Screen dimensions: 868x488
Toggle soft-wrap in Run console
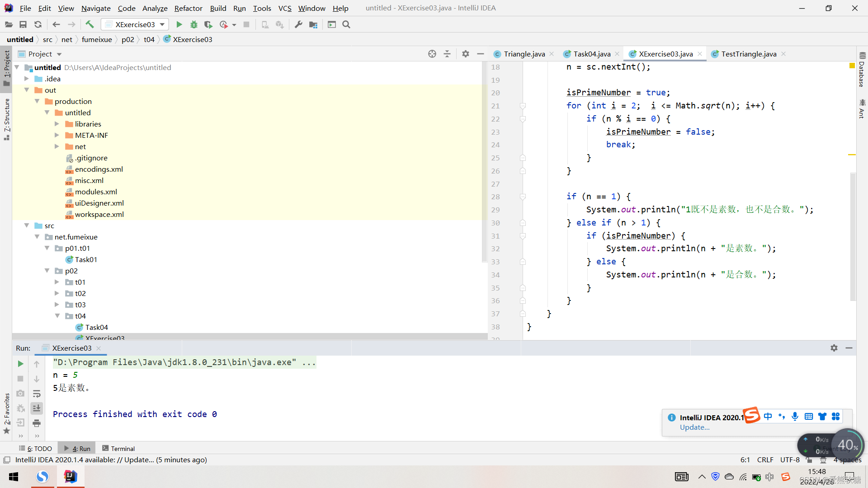point(37,394)
